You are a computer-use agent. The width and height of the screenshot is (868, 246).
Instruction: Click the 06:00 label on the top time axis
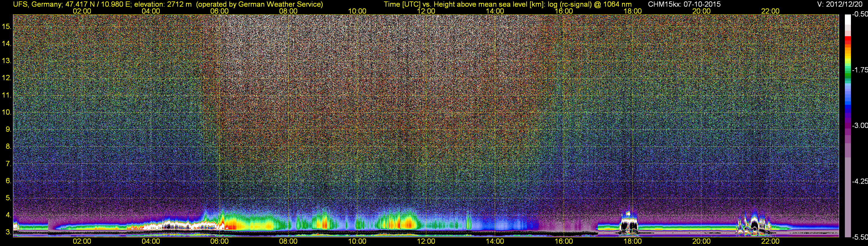tap(219, 11)
